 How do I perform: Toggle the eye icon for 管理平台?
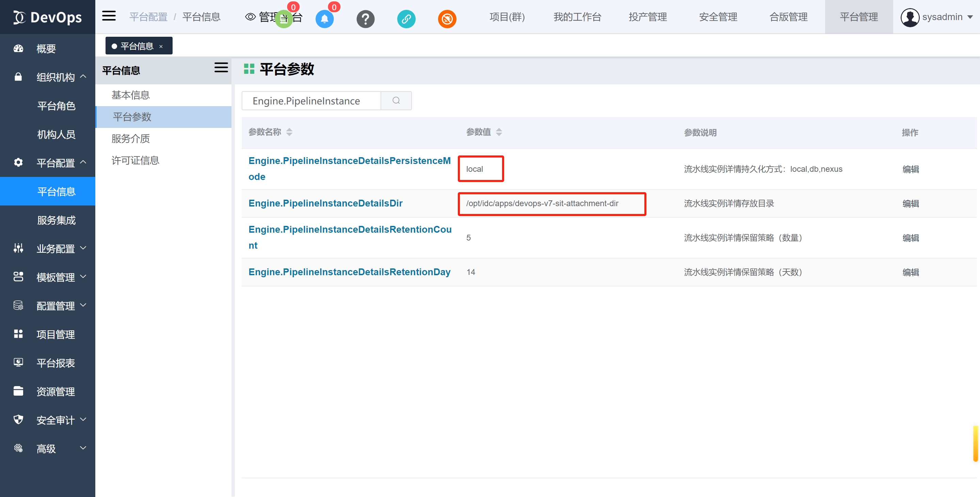tap(250, 17)
